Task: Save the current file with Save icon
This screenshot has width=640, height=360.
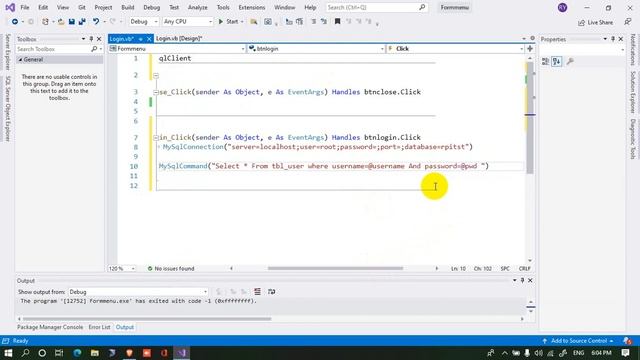Action: click(x=71, y=22)
